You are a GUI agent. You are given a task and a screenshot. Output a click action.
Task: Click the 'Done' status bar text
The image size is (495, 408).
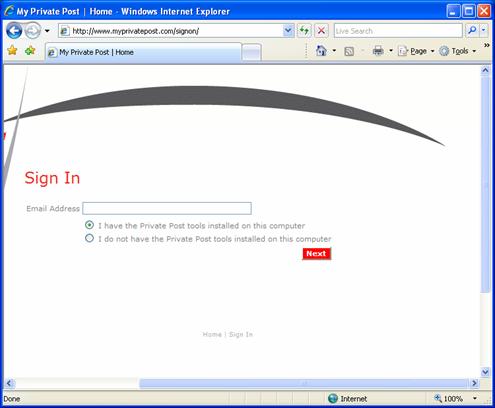[x=12, y=399]
